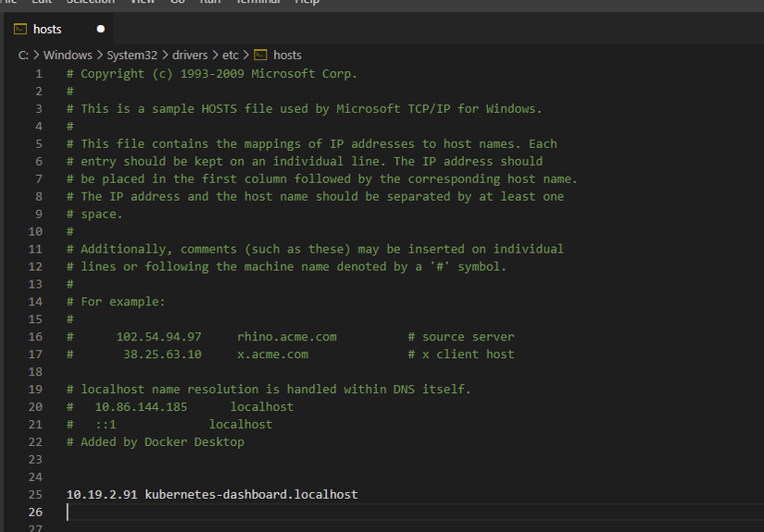Click the file icon beside hosts in breadcrumbs
The height and width of the screenshot is (532, 764).
click(260, 56)
